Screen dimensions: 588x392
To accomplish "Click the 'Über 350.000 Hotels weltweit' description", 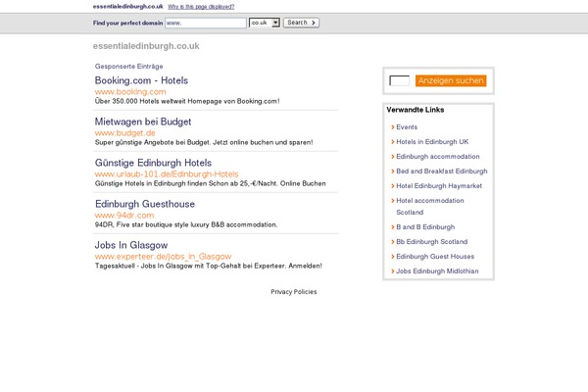I will pyautogui.click(x=187, y=101).
